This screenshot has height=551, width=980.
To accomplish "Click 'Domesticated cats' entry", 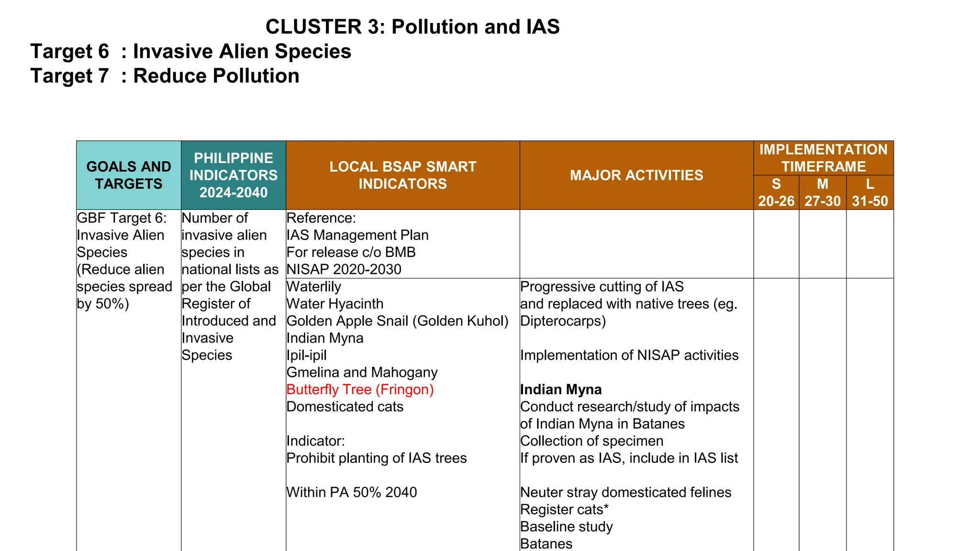I will pos(345,407).
